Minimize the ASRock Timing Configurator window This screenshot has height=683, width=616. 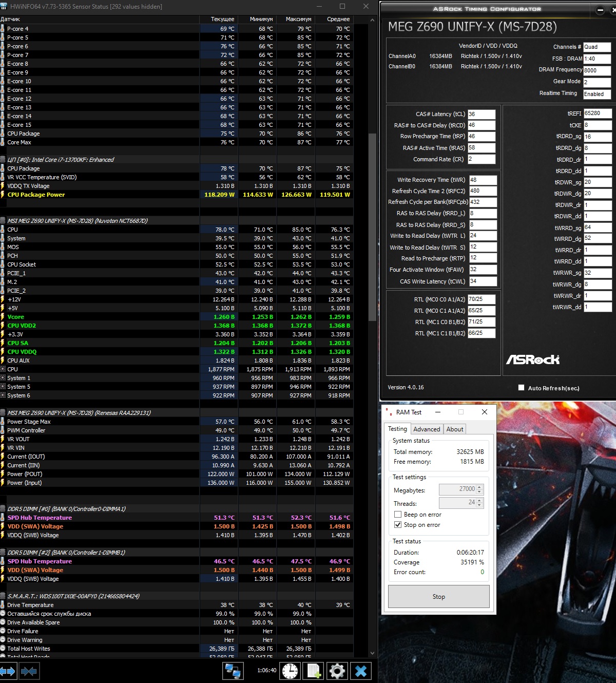600,9
